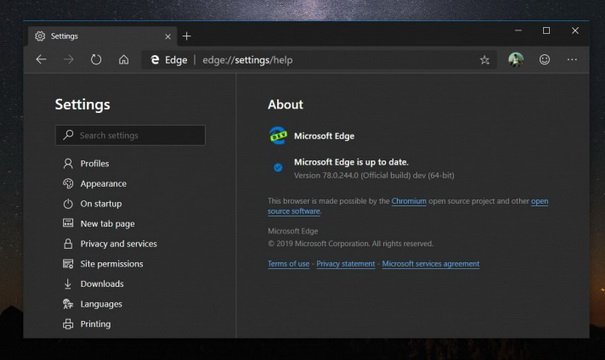Open Downloads settings

[102, 284]
